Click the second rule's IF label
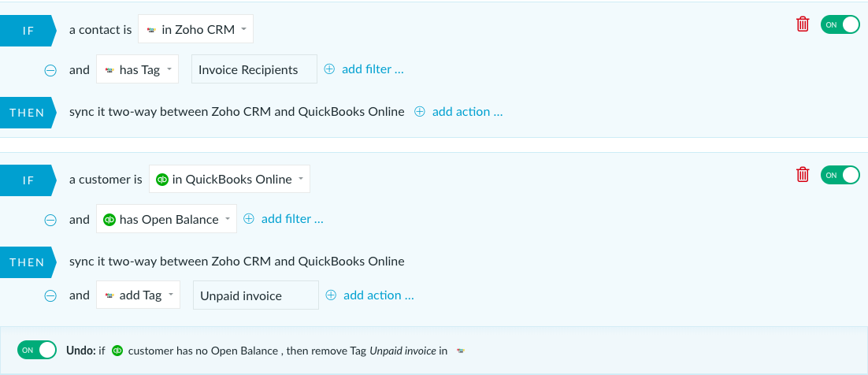The height and width of the screenshot is (375, 868). (28, 180)
